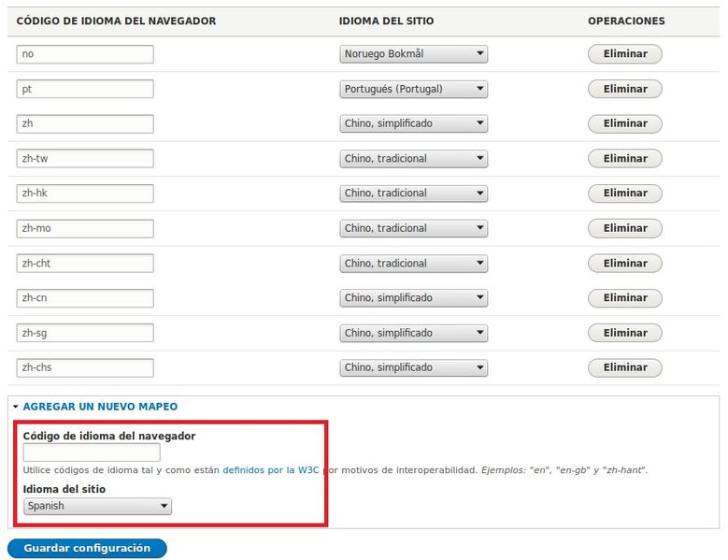Open site language dropdown for 'zh-cn' row
728x560 pixels.
point(414,297)
